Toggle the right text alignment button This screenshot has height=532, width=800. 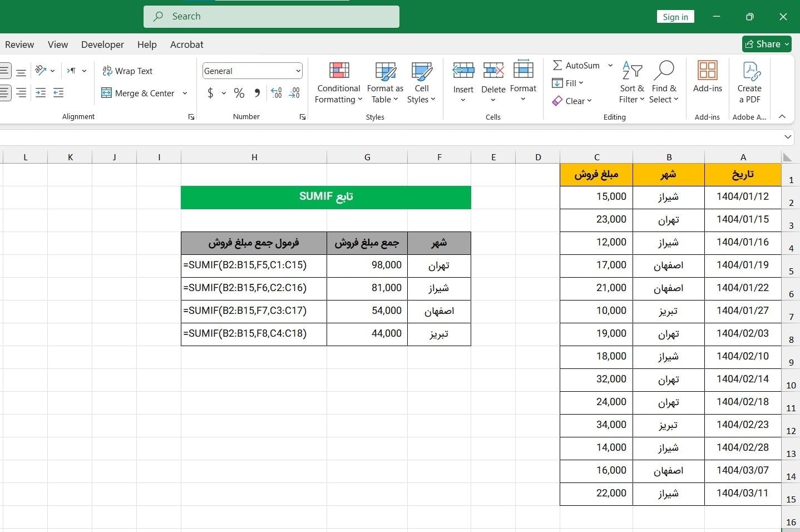21,93
